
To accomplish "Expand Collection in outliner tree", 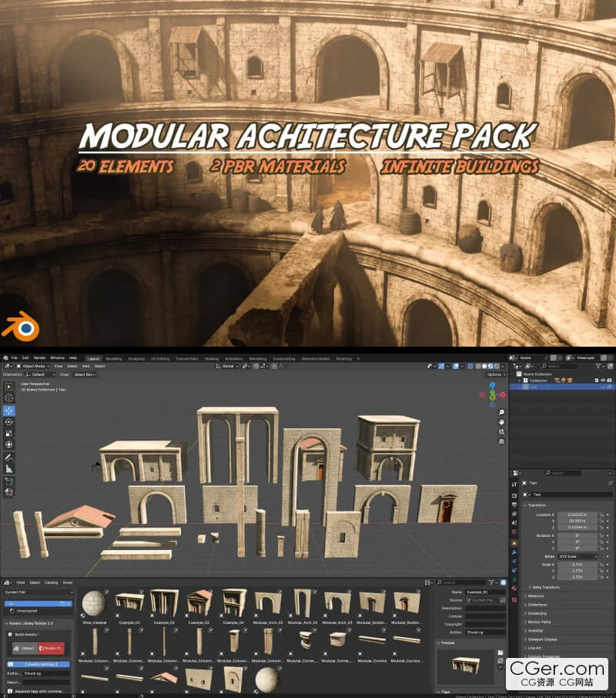I will pyautogui.click(x=520, y=381).
